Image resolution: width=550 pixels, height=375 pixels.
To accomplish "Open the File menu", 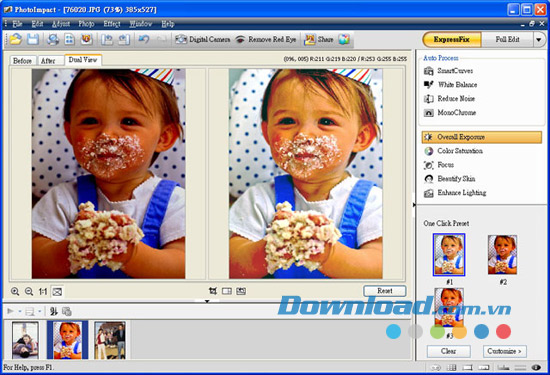I will pos(17,24).
